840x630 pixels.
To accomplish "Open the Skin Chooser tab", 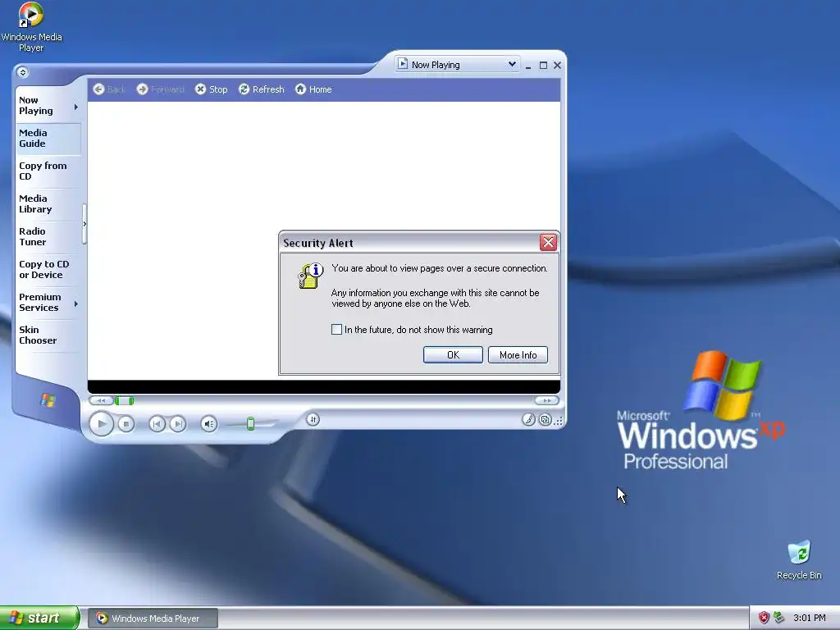I will click(48, 335).
